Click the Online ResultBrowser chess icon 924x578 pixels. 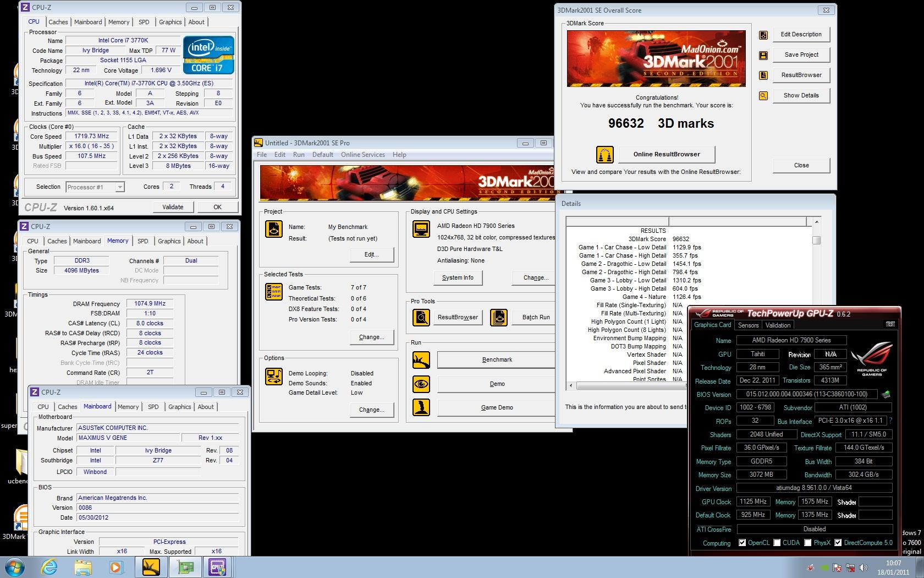pyautogui.click(x=605, y=155)
